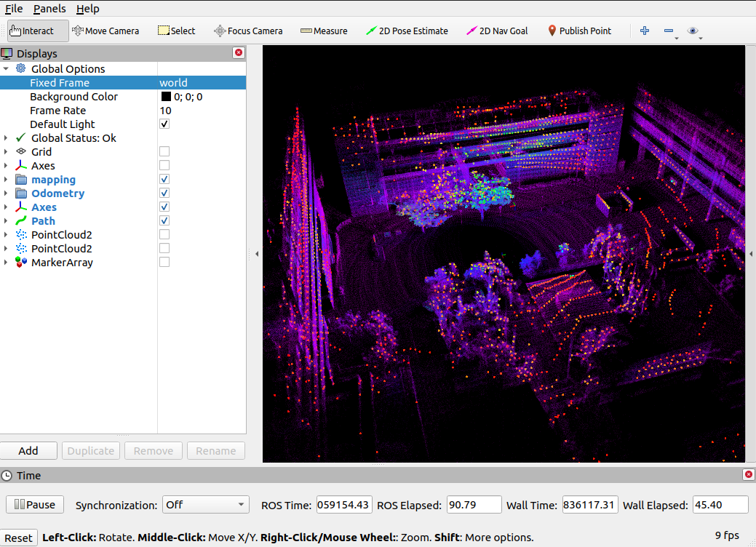Enable the unchecked Axes display checkbox
Screen dimensions: 756x547
[x=164, y=165]
